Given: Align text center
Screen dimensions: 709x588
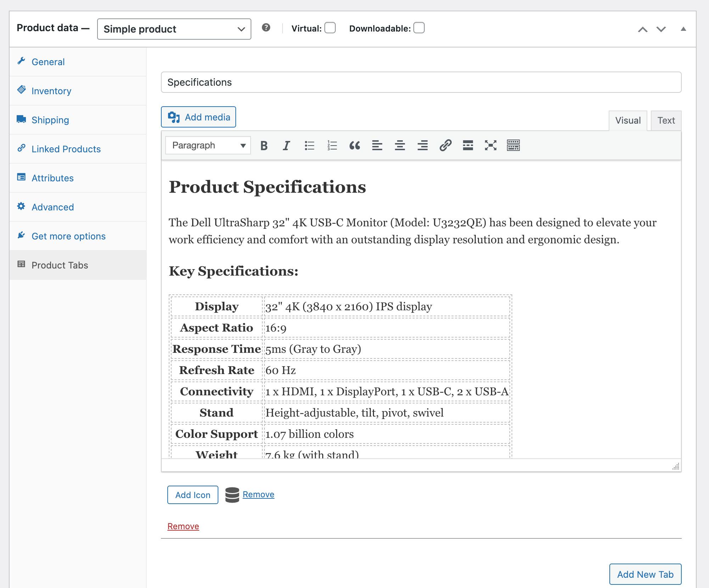Looking at the screenshot, I should [400, 145].
